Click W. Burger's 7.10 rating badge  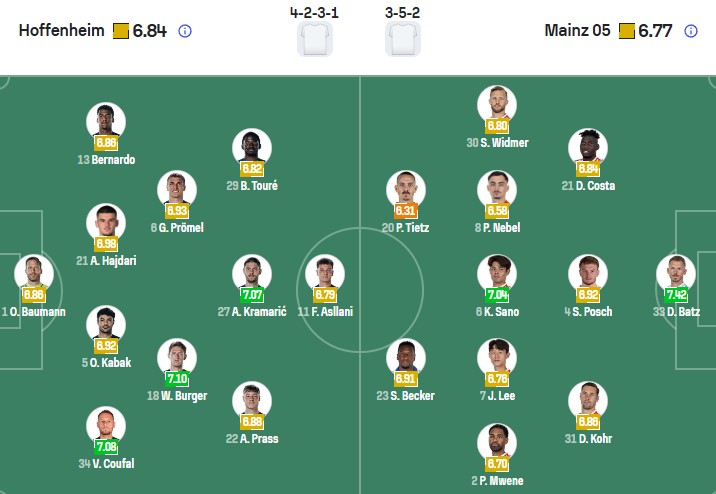click(x=177, y=379)
